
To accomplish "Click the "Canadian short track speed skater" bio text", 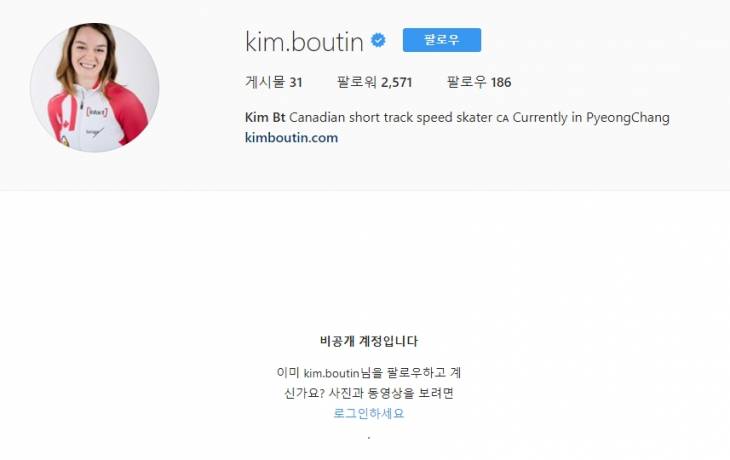I will 391,117.
